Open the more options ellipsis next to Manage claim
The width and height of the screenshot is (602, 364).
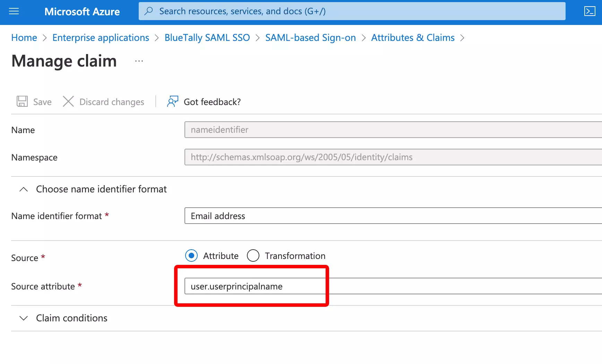pos(139,61)
